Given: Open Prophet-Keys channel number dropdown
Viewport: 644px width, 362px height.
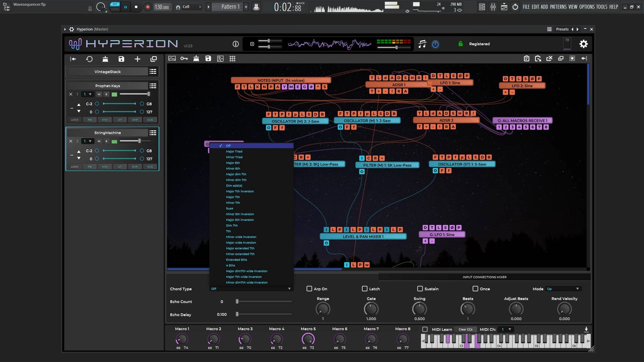Looking at the screenshot, I should click(x=88, y=94).
